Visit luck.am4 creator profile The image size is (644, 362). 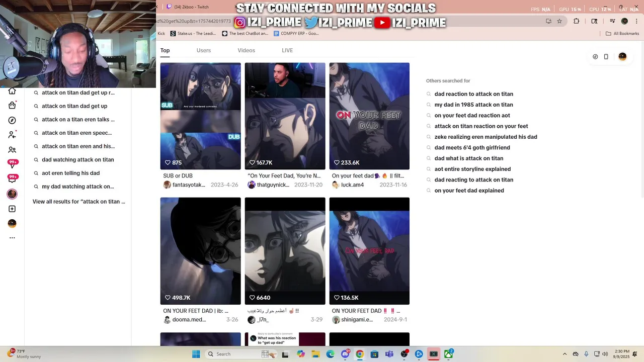[348, 185]
